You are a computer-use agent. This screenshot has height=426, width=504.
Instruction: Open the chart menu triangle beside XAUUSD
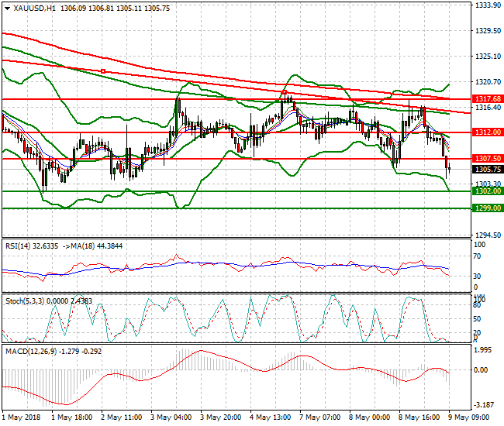tap(8, 9)
